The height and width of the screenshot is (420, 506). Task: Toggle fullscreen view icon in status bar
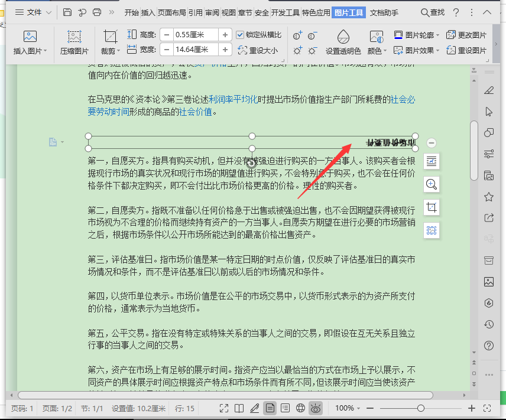[x=223, y=408]
